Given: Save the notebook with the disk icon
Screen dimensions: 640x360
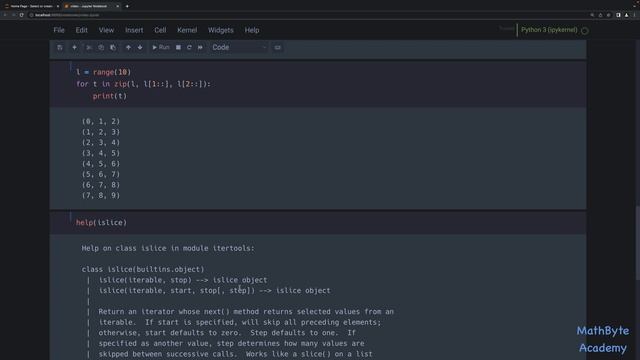Looking at the screenshot, I should point(60,47).
